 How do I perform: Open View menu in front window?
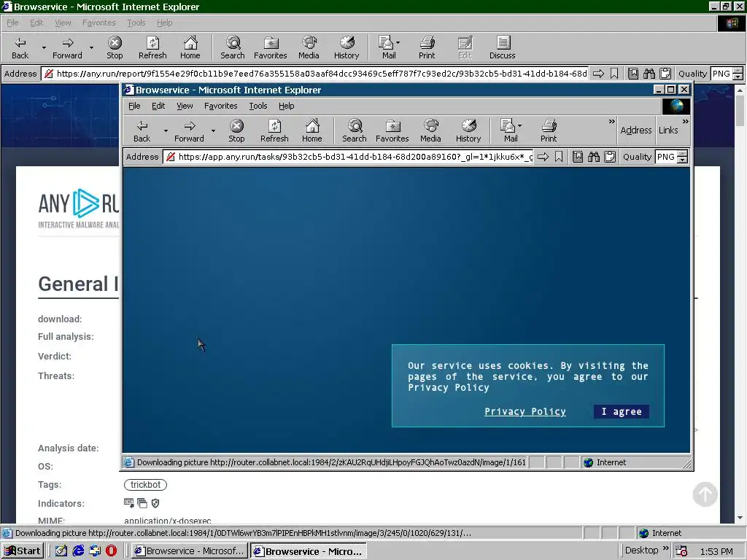[x=185, y=106]
